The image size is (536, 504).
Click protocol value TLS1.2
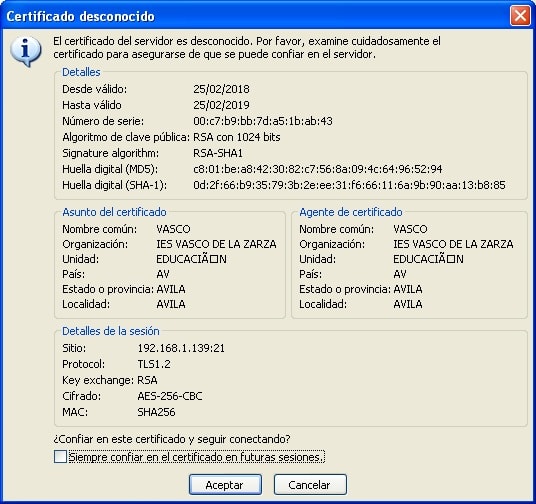[154, 364]
